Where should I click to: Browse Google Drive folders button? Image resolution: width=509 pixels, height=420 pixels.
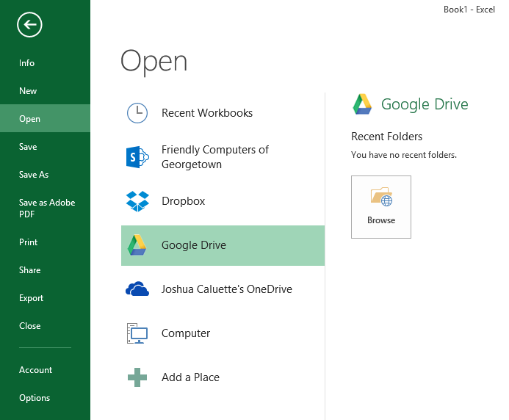tap(381, 207)
